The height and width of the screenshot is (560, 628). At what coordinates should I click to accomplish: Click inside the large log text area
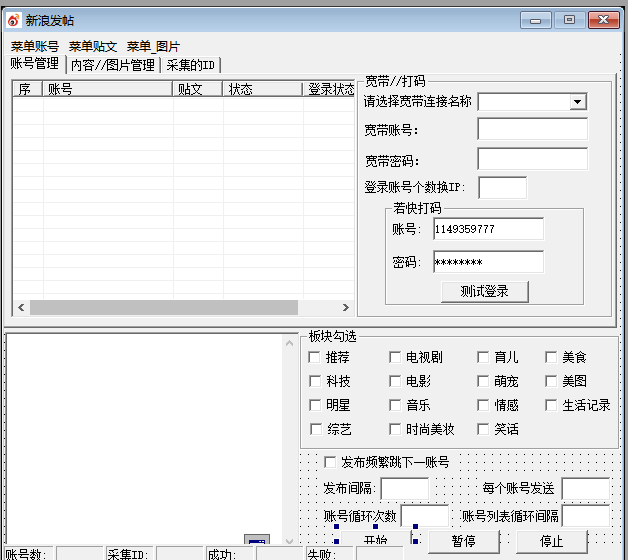145,439
